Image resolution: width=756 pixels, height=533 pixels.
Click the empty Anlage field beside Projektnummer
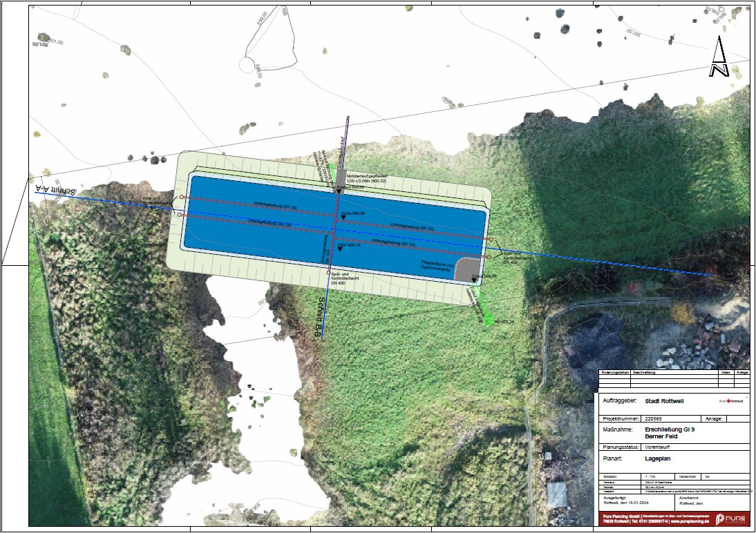[x=737, y=418]
